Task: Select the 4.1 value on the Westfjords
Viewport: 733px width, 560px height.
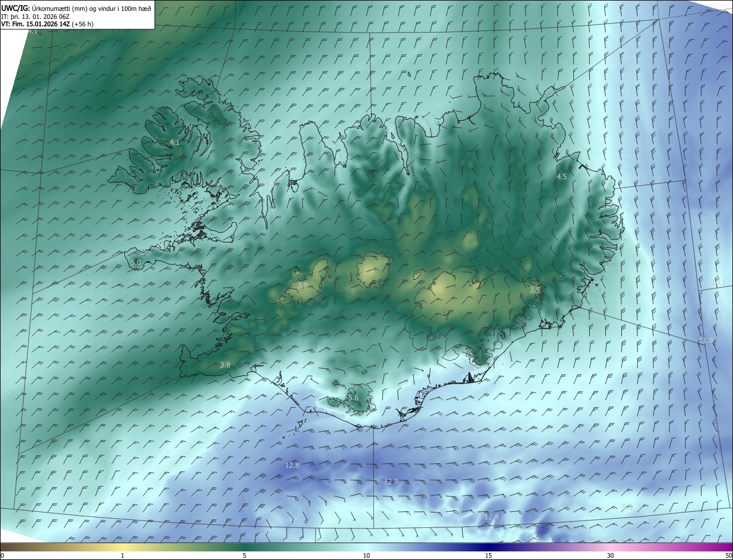Action: click(x=175, y=142)
